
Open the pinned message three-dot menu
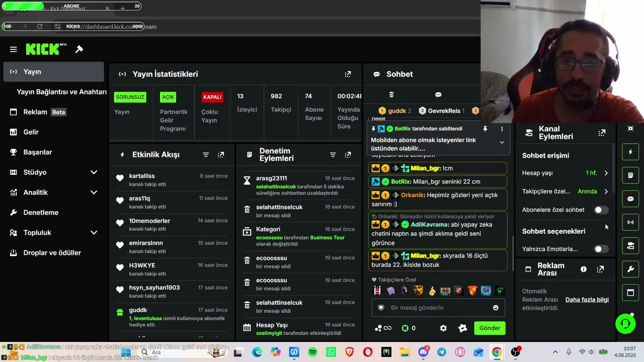(x=502, y=129)
